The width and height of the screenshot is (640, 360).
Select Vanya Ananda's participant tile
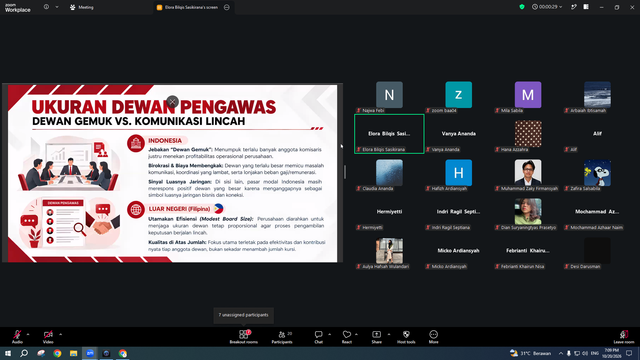[459, 134]
